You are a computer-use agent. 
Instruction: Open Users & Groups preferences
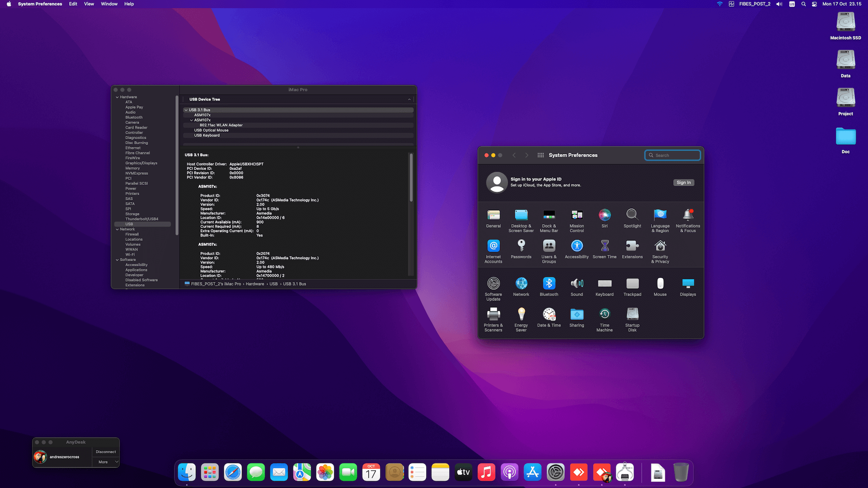[549, 251]
